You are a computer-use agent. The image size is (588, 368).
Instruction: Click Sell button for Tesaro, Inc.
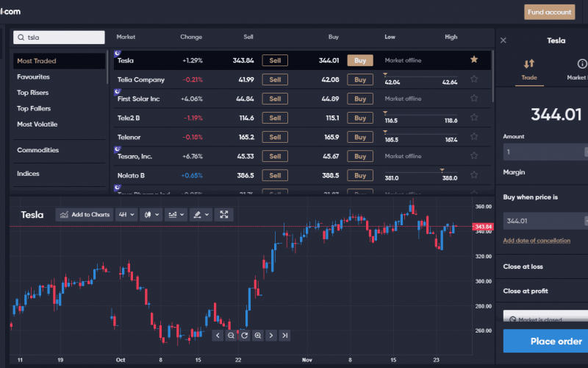point(275,156)
